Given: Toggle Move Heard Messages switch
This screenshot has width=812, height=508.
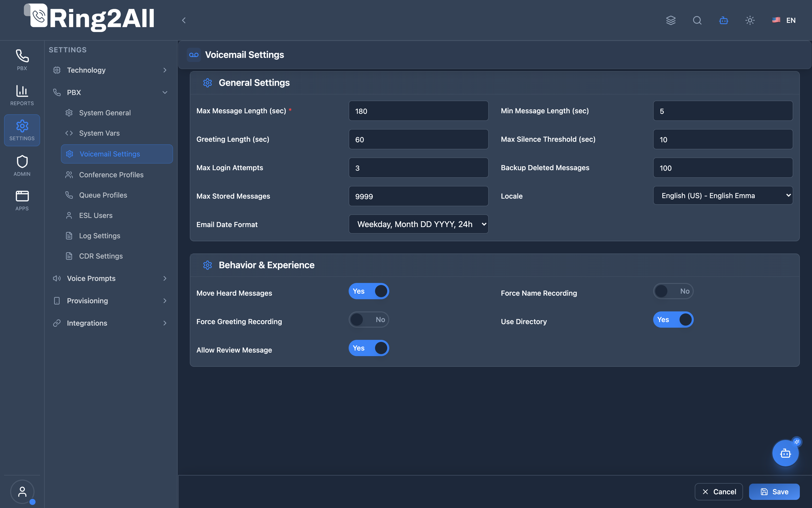Looking at the screenshot, I should click(369, 291).
